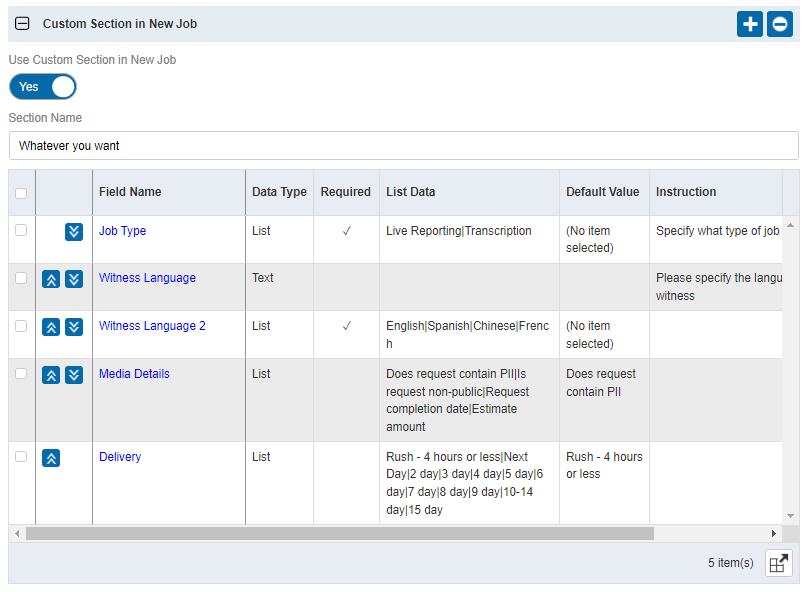805x592 pixels.
Task: Open the Media Details field link
Action: (134, 374)
